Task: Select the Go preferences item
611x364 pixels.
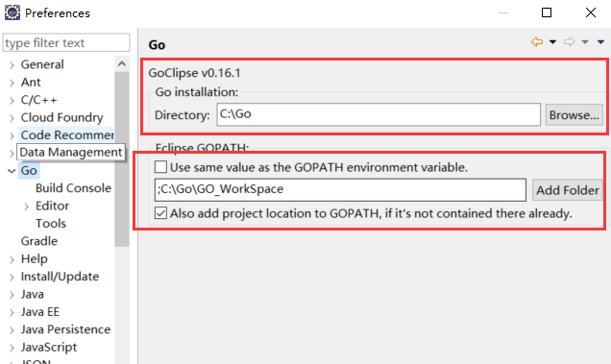Action: coord(29,170)
